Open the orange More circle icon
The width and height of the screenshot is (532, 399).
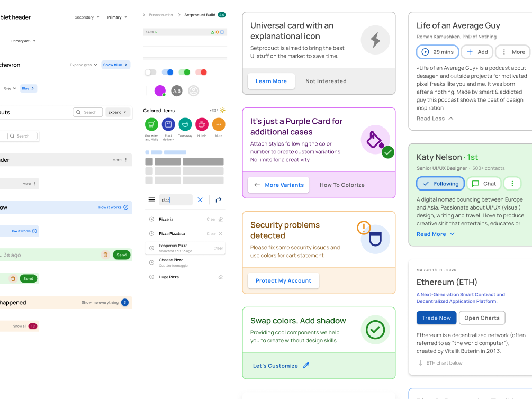[219, 124]
